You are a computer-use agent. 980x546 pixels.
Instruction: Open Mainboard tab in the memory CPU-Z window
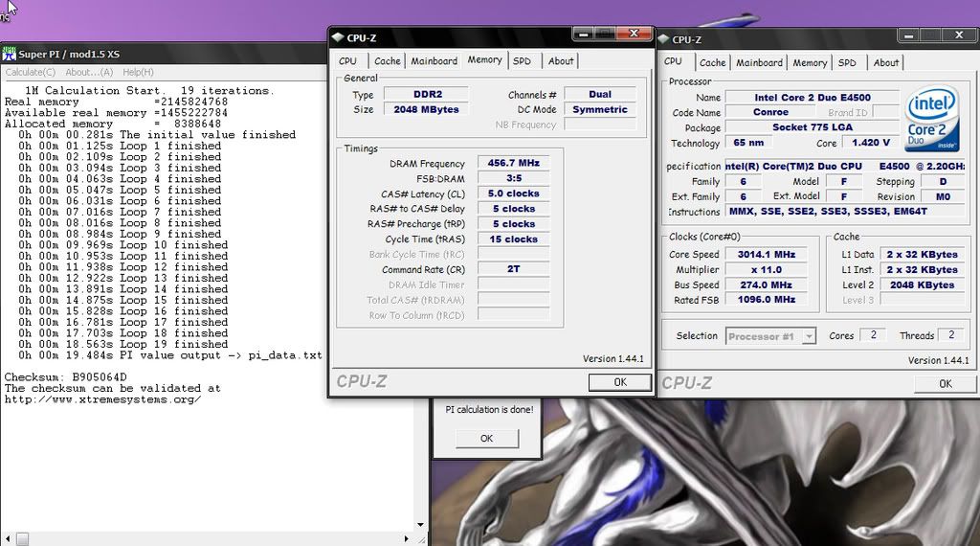pyautogui.click(x=434, y=61)
